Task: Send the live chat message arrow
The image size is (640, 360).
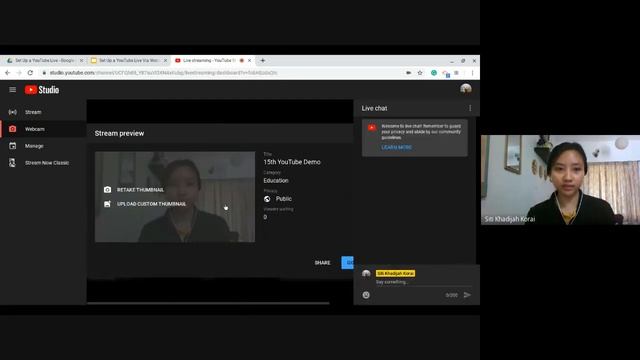Action: [467, 295]
